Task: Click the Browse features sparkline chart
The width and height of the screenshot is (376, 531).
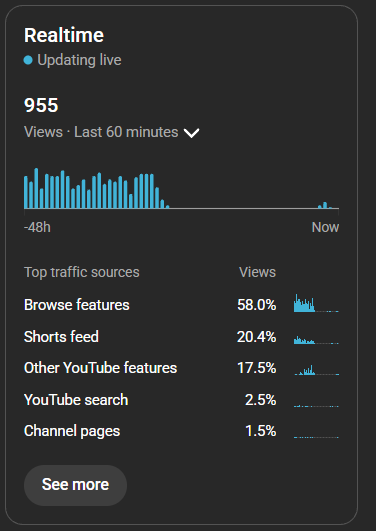Action: click(316, 303)
